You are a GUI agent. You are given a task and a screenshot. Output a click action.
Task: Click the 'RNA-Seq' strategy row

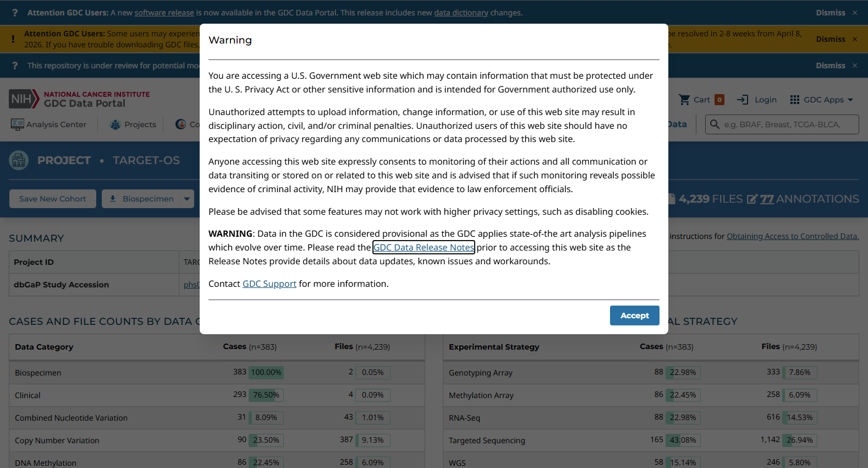[x=651, y=418]
